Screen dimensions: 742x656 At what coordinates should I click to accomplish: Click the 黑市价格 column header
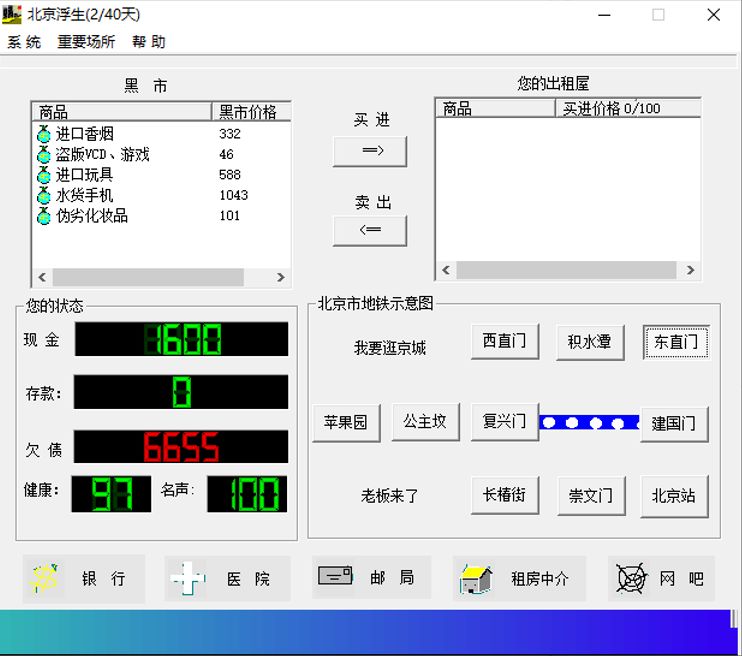[x=250, y=111]
